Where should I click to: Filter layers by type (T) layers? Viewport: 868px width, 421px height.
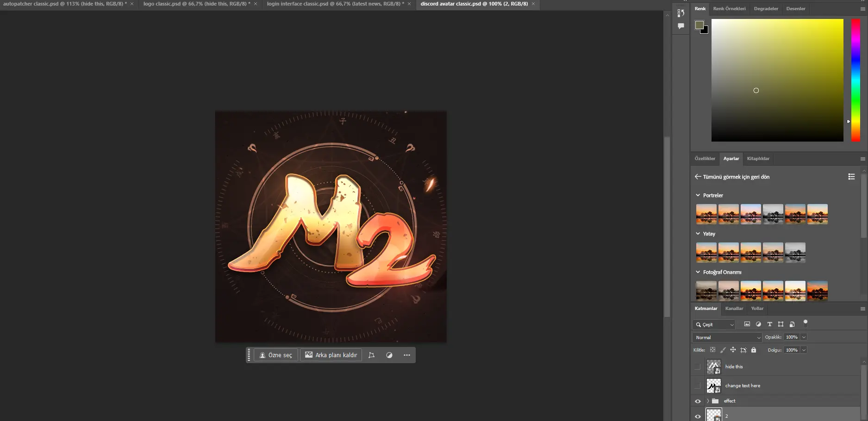[769, 324]
